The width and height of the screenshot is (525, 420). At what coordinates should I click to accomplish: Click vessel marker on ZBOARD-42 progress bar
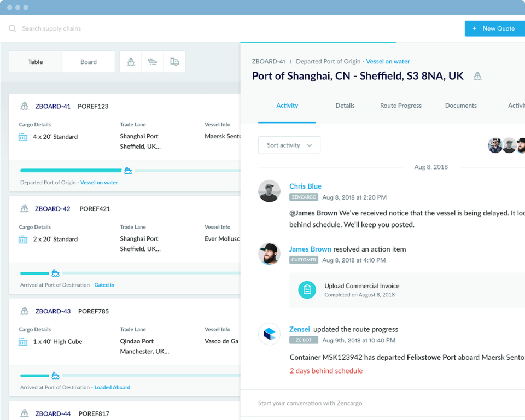56,273
